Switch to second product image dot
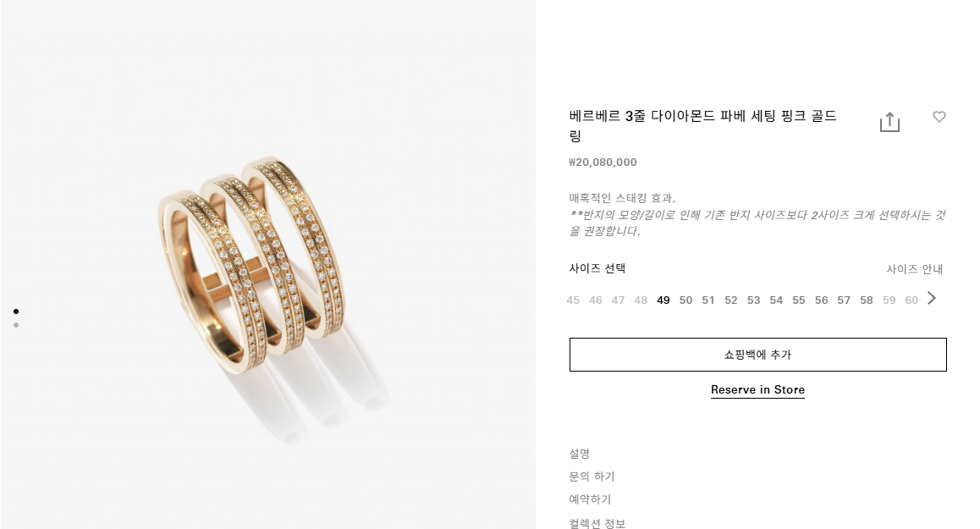The width and height of the screenshot is (980, 529). [16, 325]
